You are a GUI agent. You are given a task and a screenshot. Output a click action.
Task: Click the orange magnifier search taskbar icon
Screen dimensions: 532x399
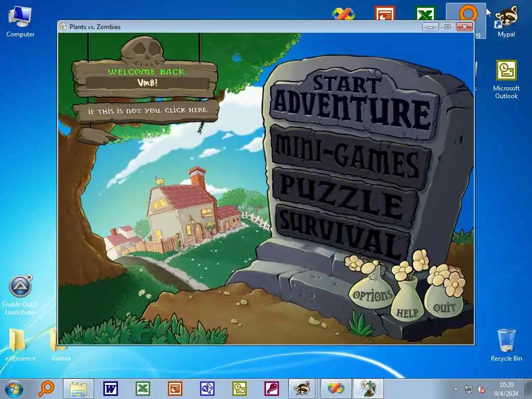coord(46,389)
